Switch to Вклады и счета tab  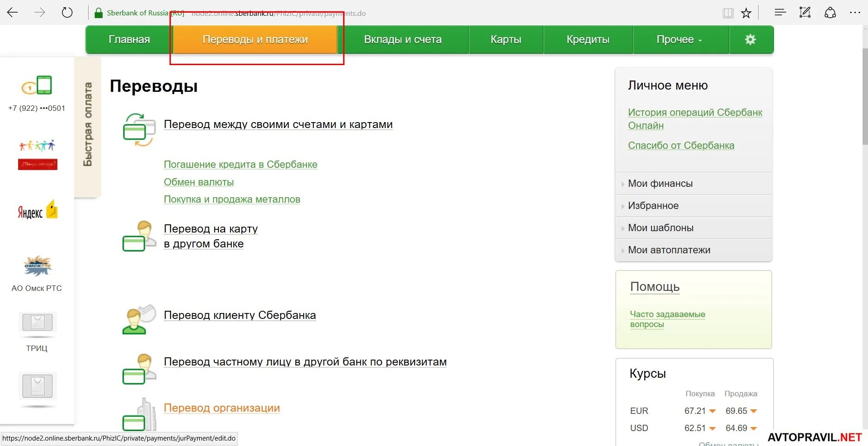[x=403, y=39]
